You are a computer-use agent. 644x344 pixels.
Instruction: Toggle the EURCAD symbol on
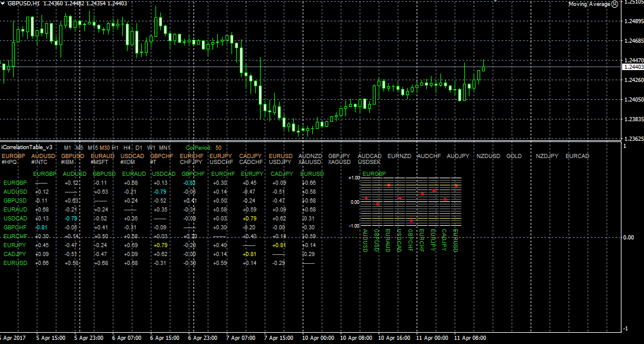[577, 156]
